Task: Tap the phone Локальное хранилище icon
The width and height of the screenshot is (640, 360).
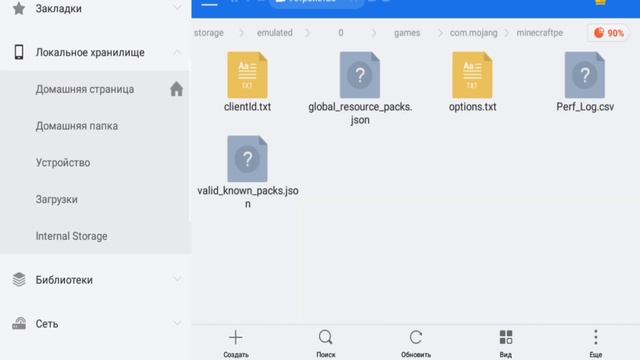Action: (19, 52)
